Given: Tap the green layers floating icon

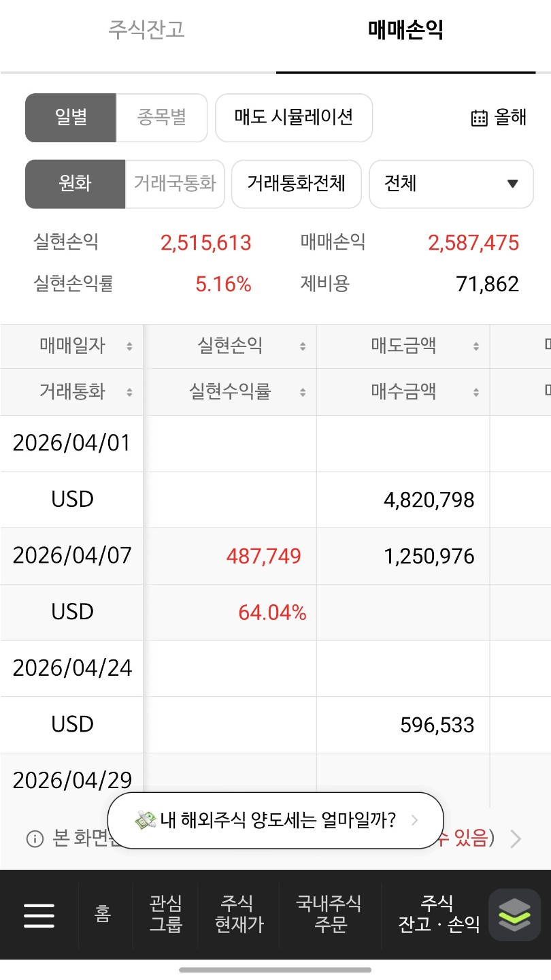Looking at the screenshot, I should [x=515, y=915].
